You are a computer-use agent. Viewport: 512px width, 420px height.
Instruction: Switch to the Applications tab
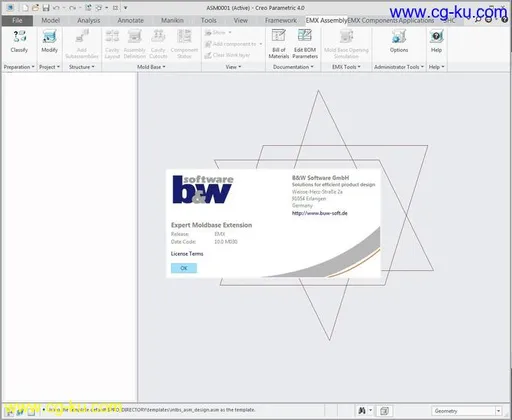coord(416,20)
